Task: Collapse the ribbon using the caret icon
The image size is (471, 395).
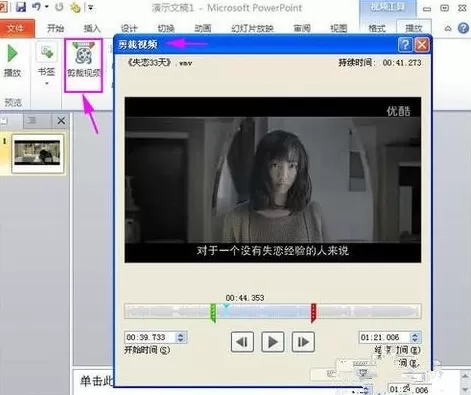Action: coord(448,29)
